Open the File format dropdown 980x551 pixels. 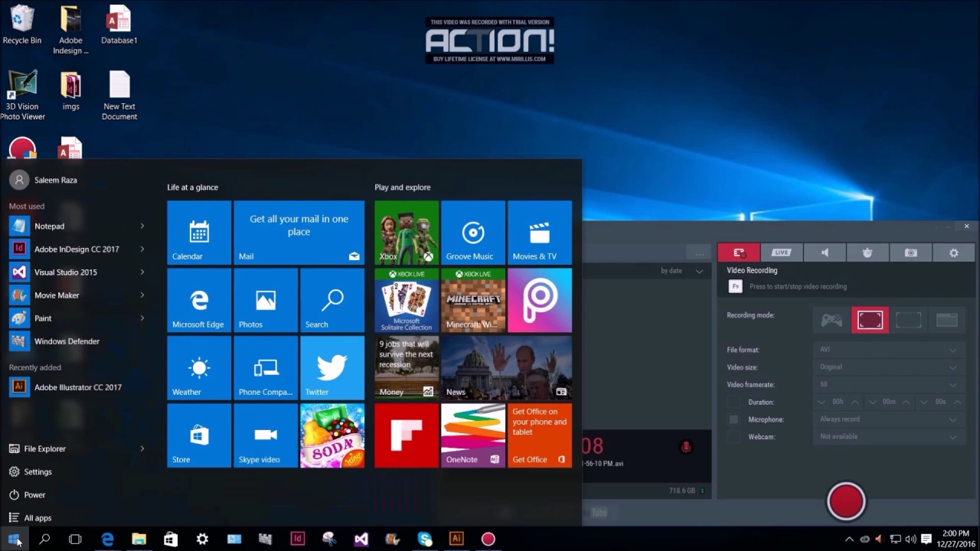889,350
